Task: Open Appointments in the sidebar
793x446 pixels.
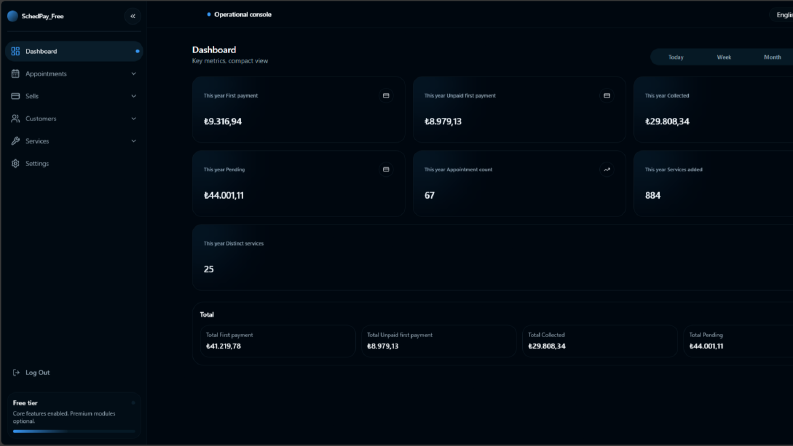Action: tap(74, 74)
